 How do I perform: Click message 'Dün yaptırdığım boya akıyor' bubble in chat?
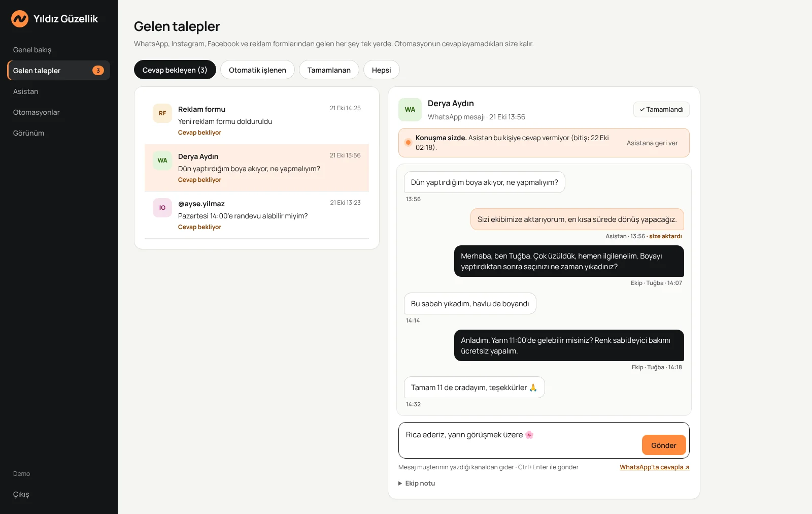485,182
